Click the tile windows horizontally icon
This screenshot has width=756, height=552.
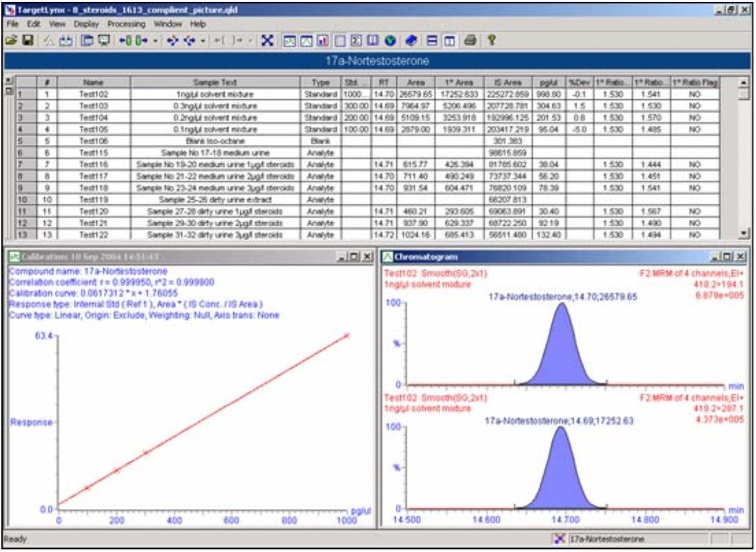432,40
